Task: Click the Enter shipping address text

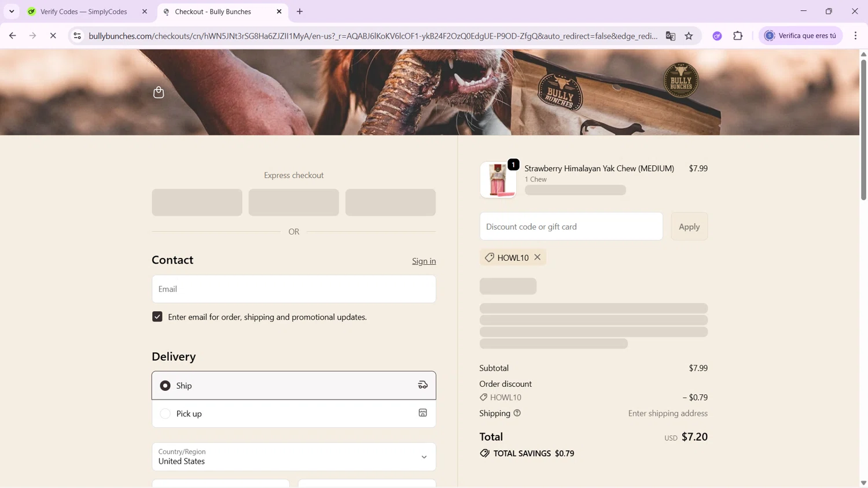Action: pos(668,413)
